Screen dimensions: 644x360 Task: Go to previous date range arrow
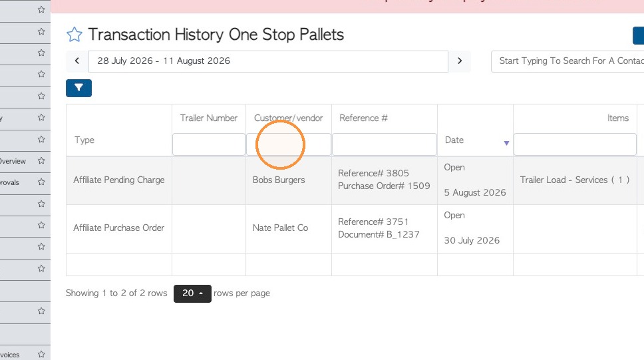click(x=77, y=61)
